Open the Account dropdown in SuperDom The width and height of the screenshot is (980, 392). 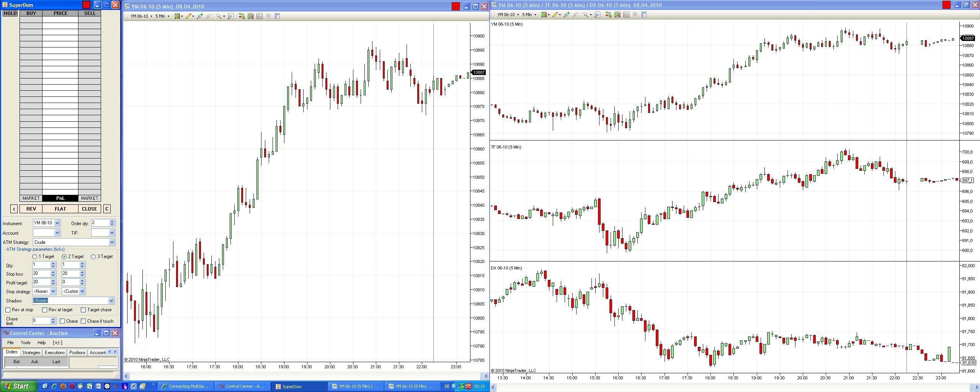(x=57, y=233)
